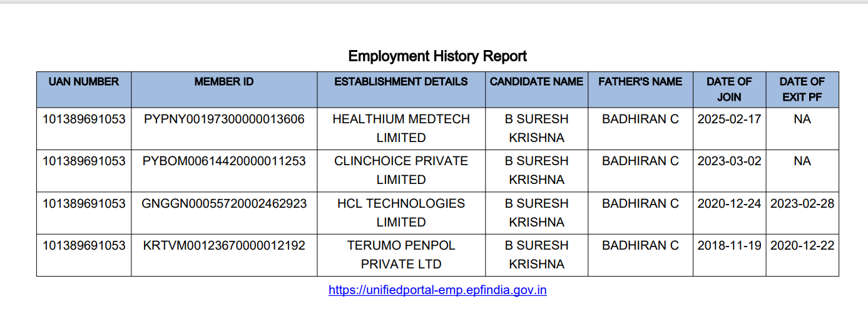Click the exit date 2020-12-22

click(802, 245)
